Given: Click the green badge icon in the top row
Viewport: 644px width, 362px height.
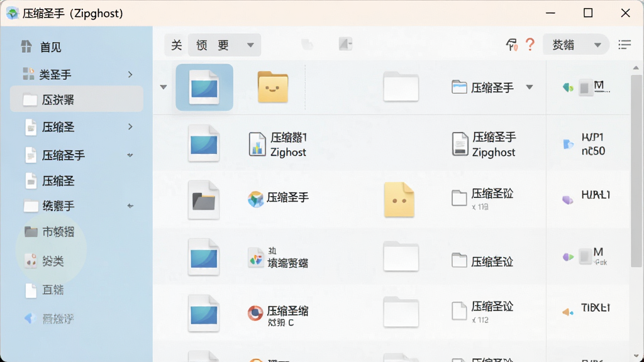Looking at the screenshot, I should 568,87.
